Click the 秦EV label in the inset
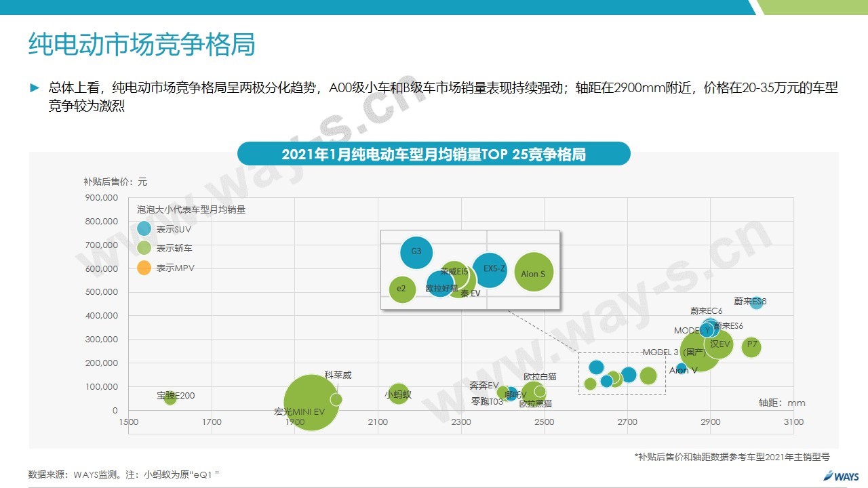The height and width of the screenshot is (488, 868). pos(470,293)
